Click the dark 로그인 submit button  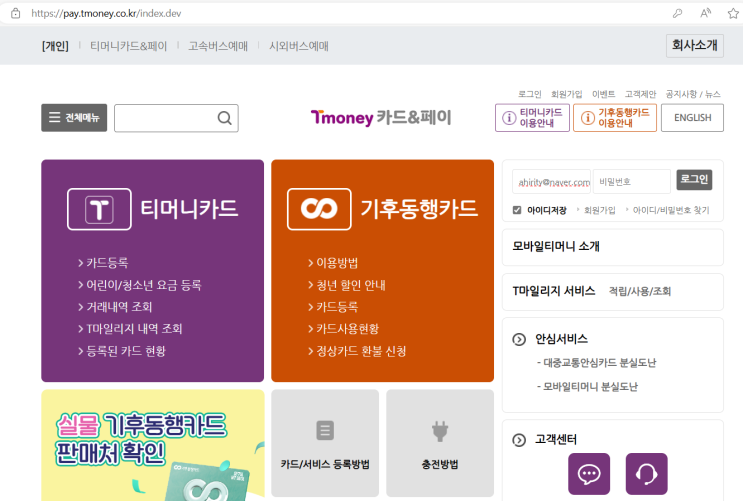coord(694,180)
